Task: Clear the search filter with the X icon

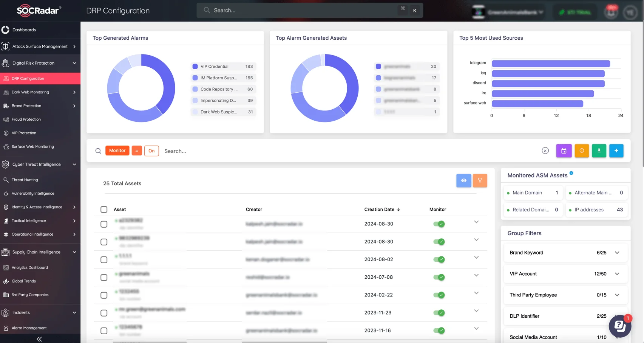Action: (x=545, y=151)
